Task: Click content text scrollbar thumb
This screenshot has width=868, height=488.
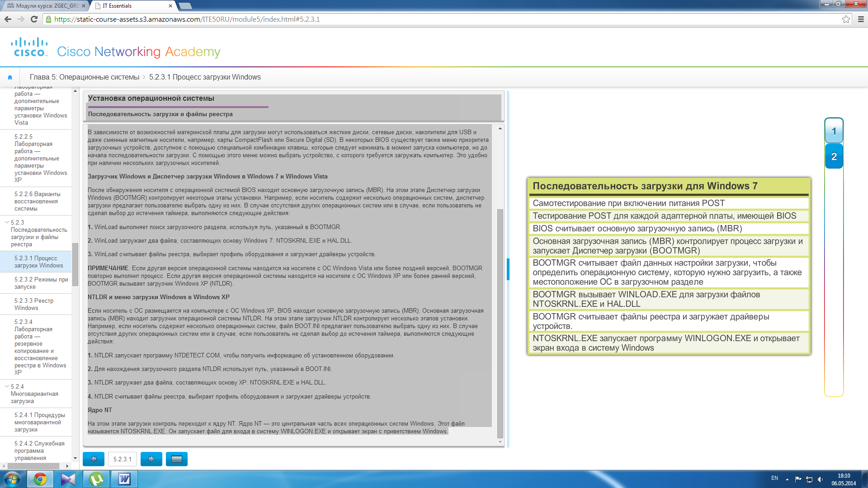Action: [500, 324]
